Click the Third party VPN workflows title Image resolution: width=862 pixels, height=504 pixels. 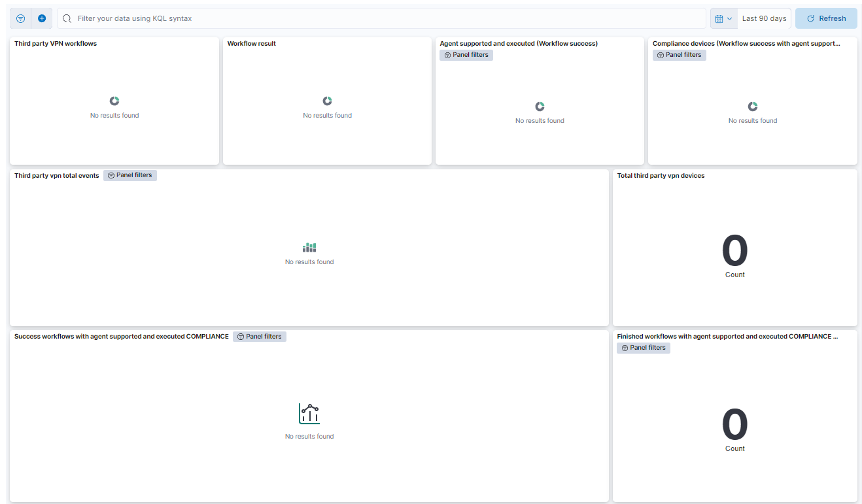[56, 44]
